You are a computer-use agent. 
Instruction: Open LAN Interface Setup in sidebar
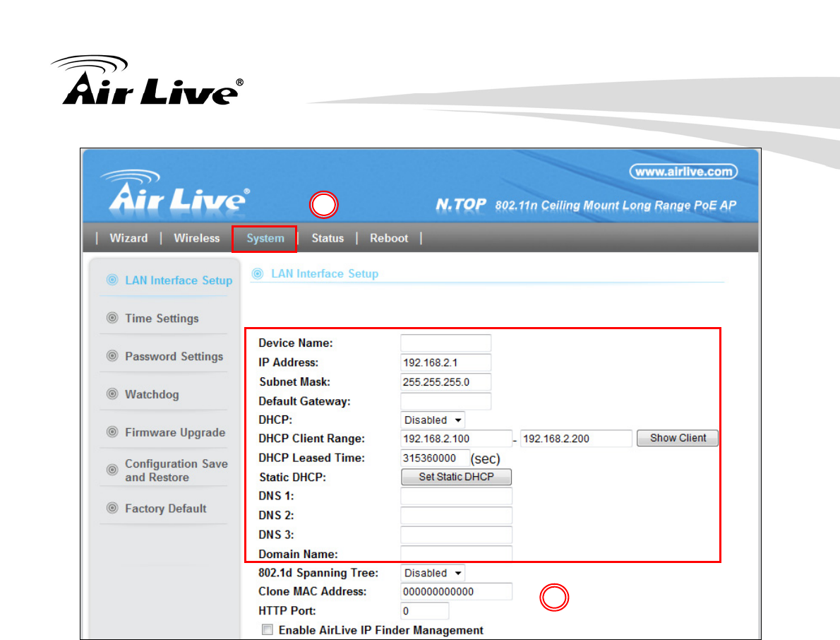(x=179, y=280)
